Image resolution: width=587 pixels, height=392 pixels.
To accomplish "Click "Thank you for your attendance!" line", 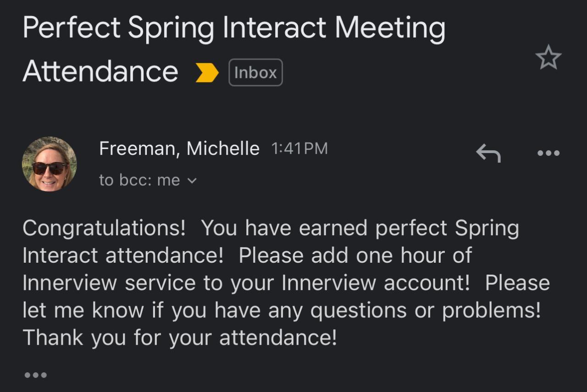I will pyautogui.click(x=180, y=338).
